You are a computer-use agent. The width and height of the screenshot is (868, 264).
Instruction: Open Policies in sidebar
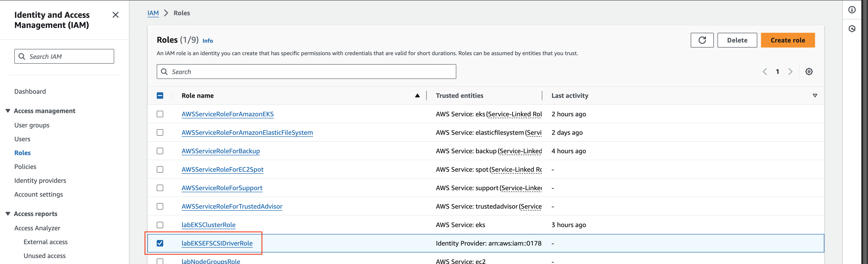25,166
